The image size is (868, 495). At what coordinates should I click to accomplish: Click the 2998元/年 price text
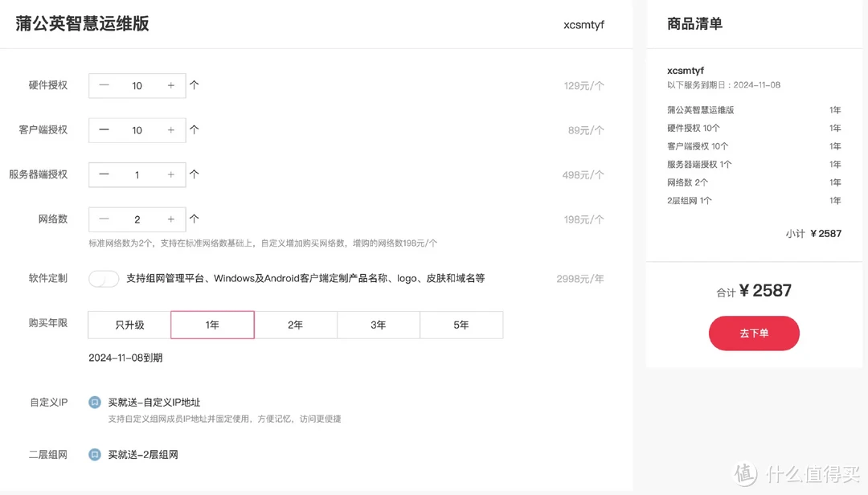(580, 279)
